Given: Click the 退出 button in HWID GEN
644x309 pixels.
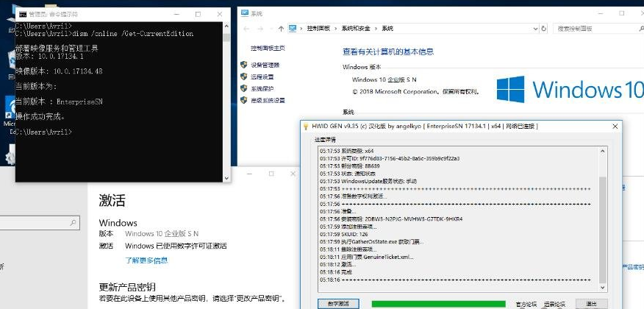Looking at the screenshot, I should (591, 304).
